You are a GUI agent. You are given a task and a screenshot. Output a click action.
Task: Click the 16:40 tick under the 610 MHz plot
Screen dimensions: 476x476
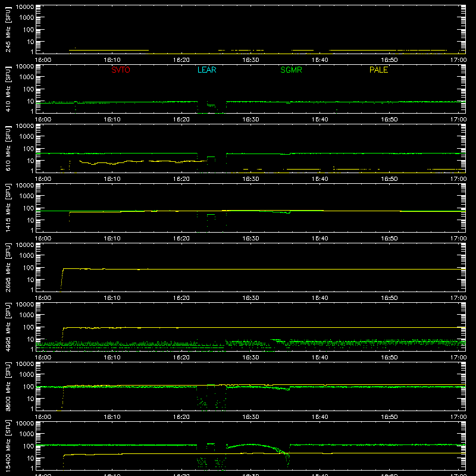click(320, 179)
